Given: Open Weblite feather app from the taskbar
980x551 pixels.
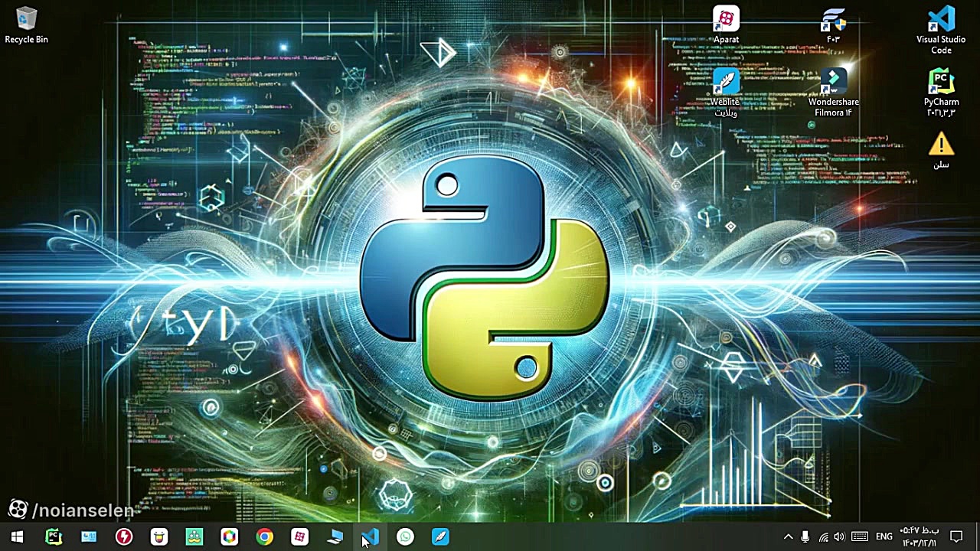Looking at the screenshot, I should [440, 536].
